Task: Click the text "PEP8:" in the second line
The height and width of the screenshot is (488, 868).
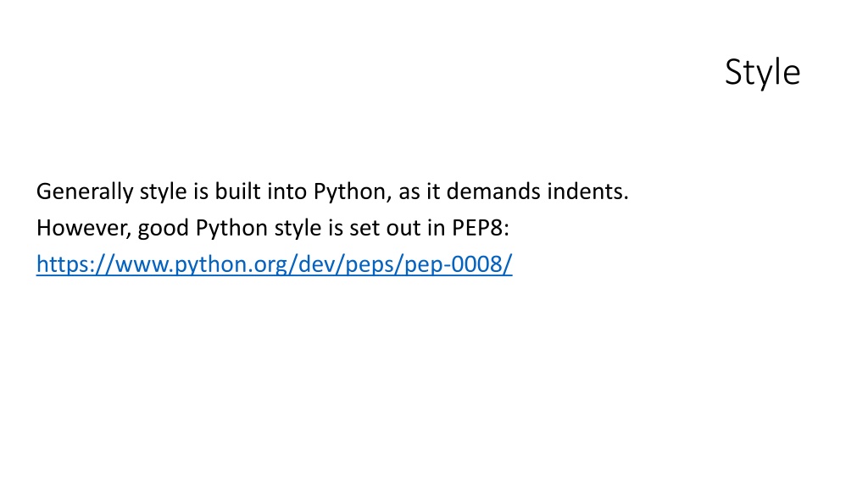Action: [x=481, y=228]
